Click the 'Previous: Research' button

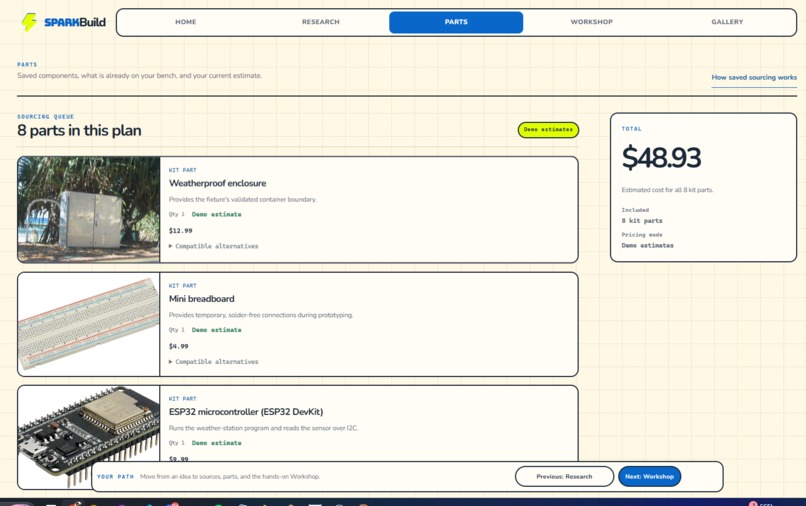pos(564,477)
